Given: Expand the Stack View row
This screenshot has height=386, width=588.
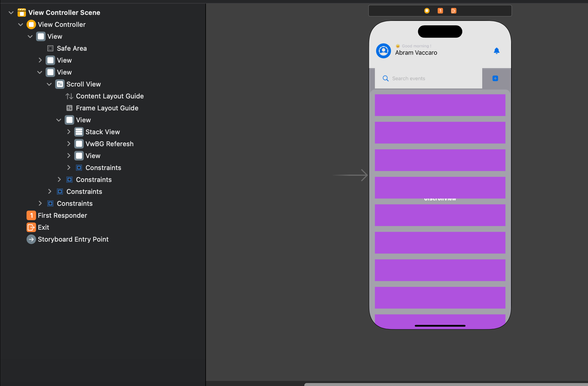Looking at the screenshot, I should 69,132.
